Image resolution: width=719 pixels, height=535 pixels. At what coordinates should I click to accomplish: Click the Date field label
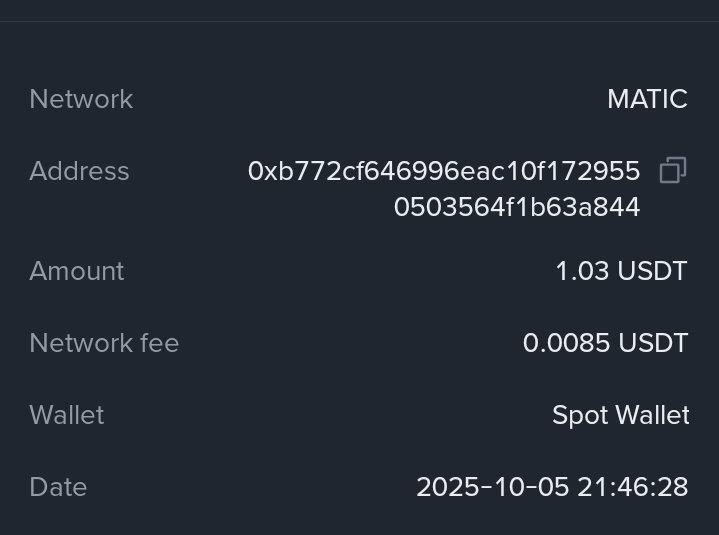58,487
